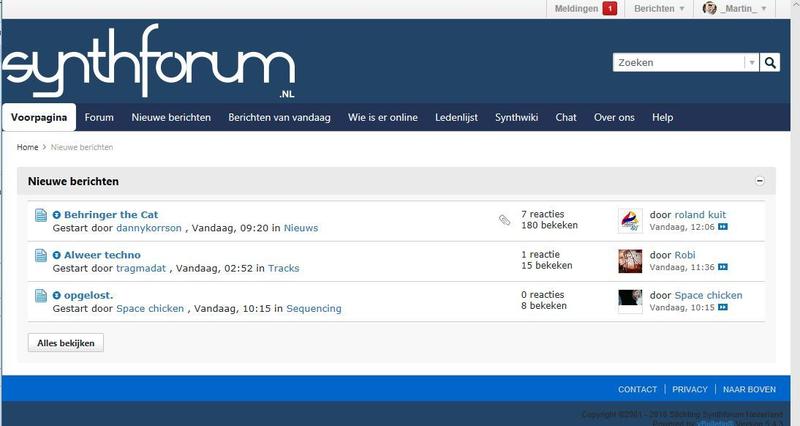
Task: Open the opgelost. thread
Action: point(88,295)
